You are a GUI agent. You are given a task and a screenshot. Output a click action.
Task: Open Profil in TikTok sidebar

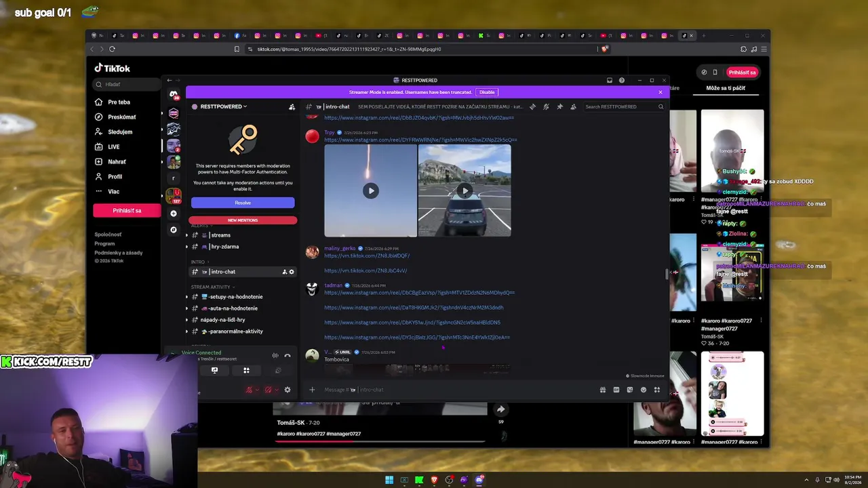108,176
